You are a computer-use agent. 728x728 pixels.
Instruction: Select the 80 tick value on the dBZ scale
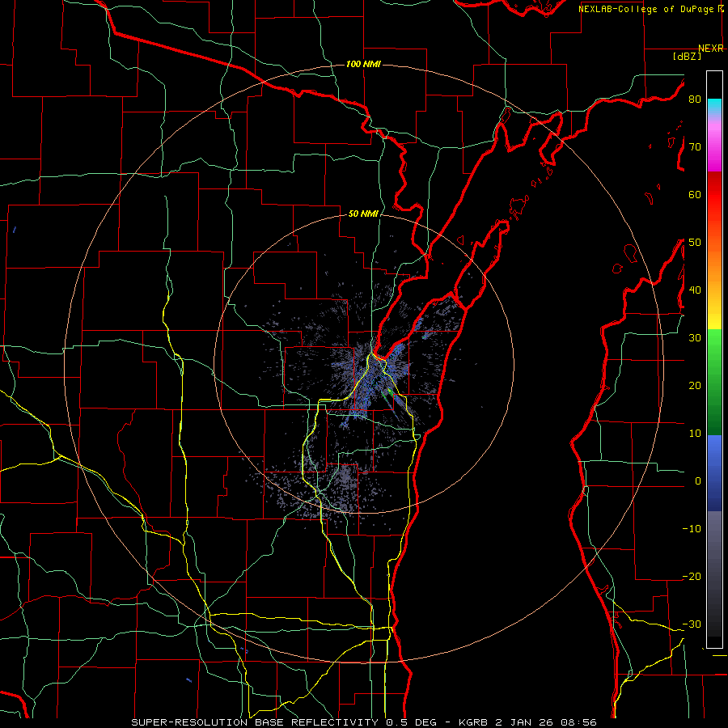(695, 99)
